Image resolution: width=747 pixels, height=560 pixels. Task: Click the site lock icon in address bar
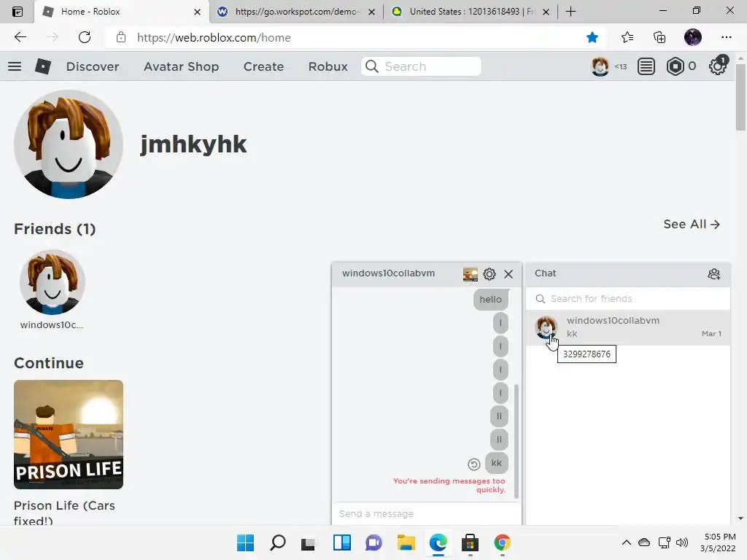point(121,38)
